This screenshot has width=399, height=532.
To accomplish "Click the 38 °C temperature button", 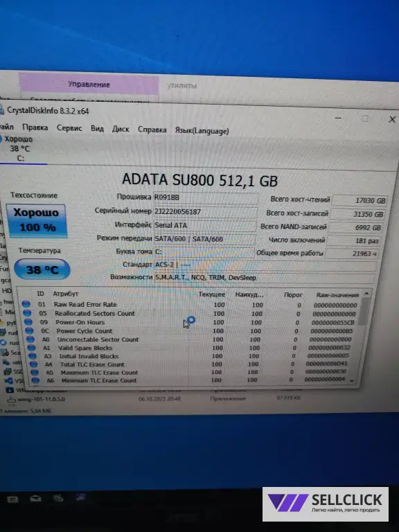I will coord(42,269).
